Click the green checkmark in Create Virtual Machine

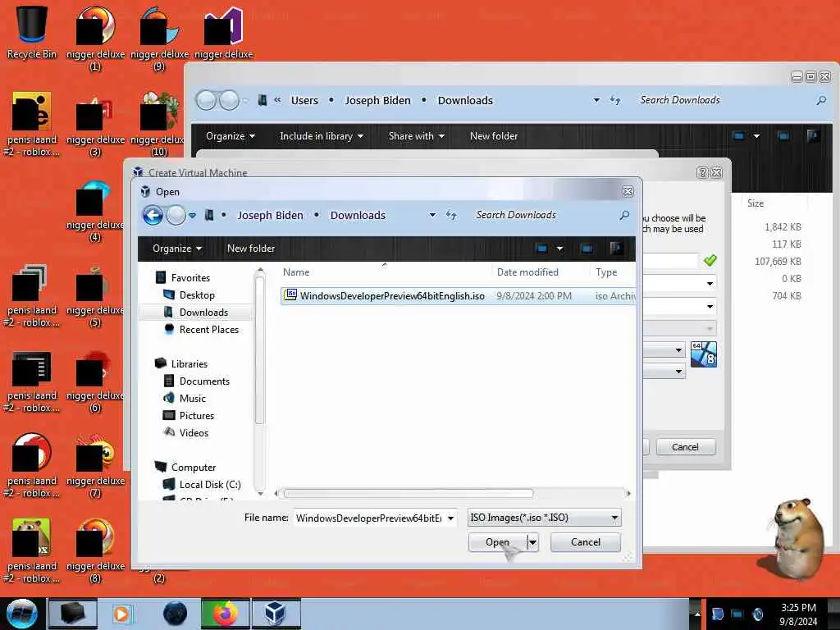coord(710,260)
